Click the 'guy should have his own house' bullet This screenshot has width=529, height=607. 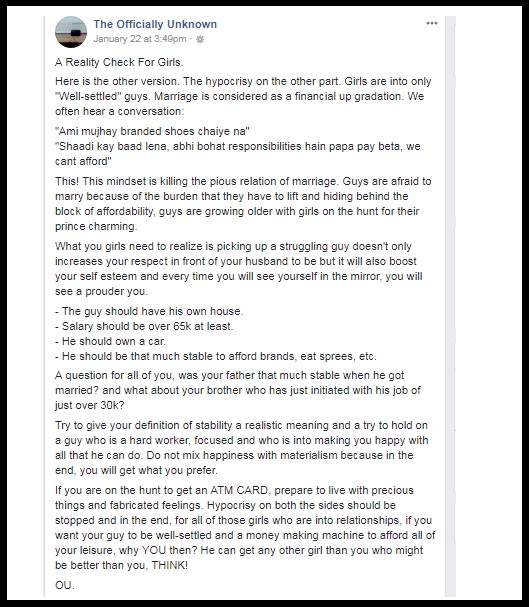149,311
